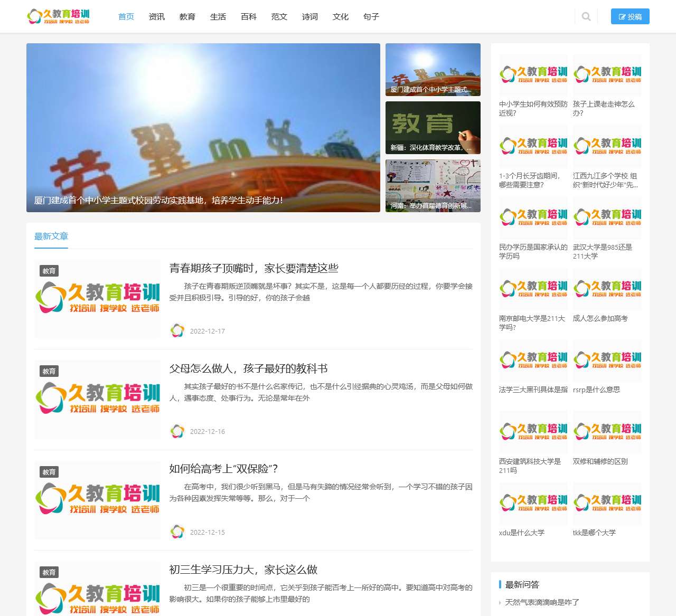
Task: Open sidebar link 双修和辅修的区别
Action: [x=600, y=461]
